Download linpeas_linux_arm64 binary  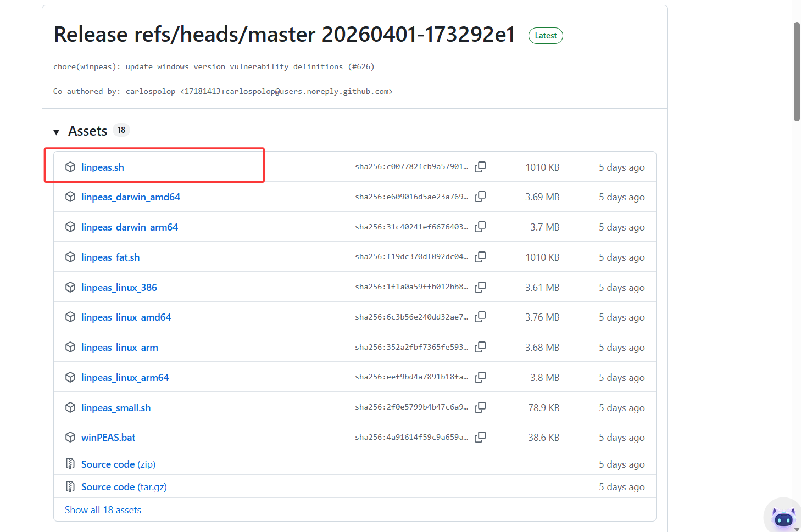pos(125,378)
